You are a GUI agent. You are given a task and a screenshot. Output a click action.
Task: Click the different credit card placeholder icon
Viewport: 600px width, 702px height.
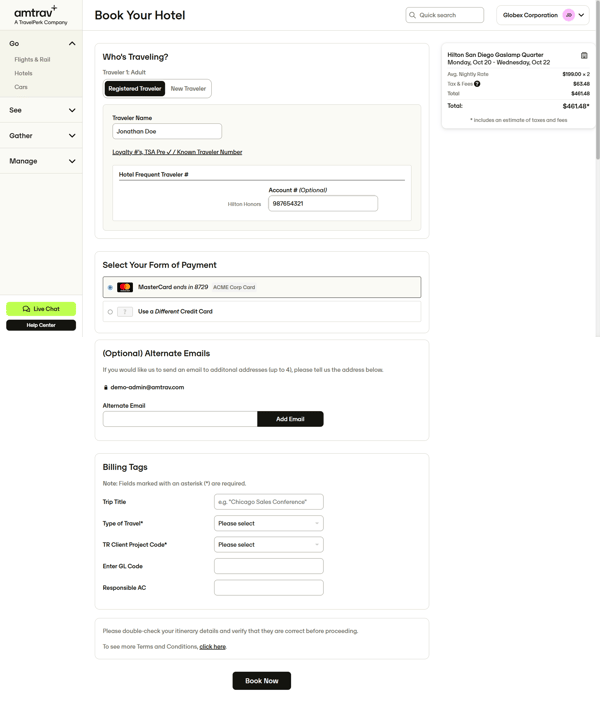125,312
